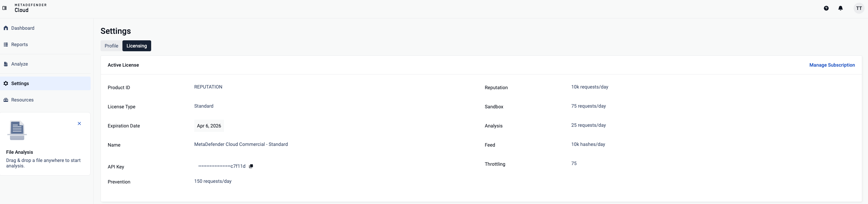Click the File Analysis document thumbnail
Screen dimensions: 868x204
click(17, 130)
